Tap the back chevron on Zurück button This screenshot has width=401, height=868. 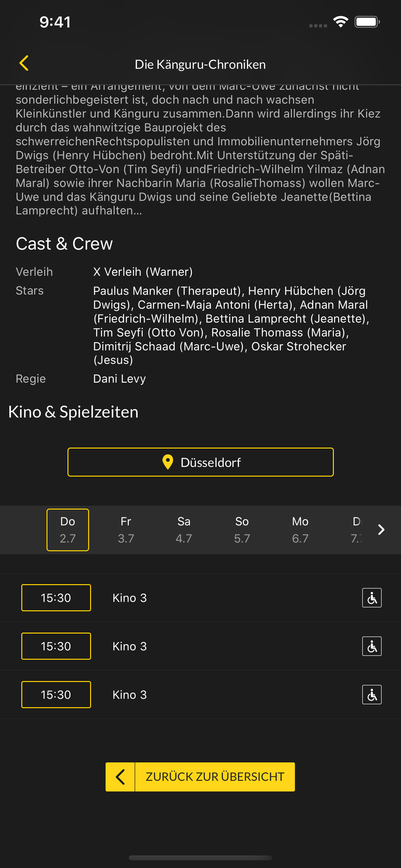120,777
